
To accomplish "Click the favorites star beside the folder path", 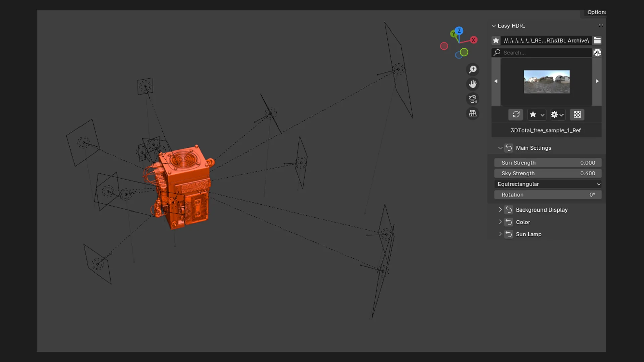I will 496,41.
